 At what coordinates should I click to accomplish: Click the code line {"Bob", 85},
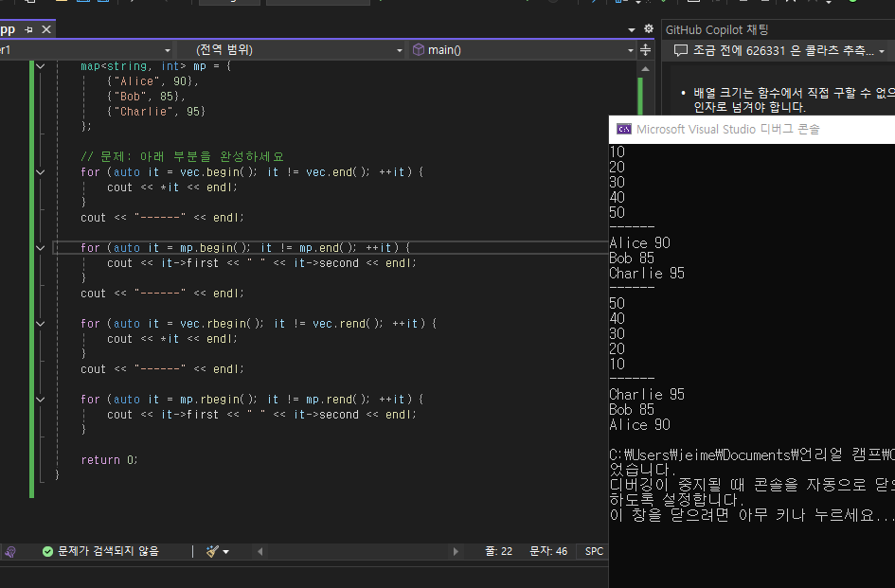coord(146,97)
